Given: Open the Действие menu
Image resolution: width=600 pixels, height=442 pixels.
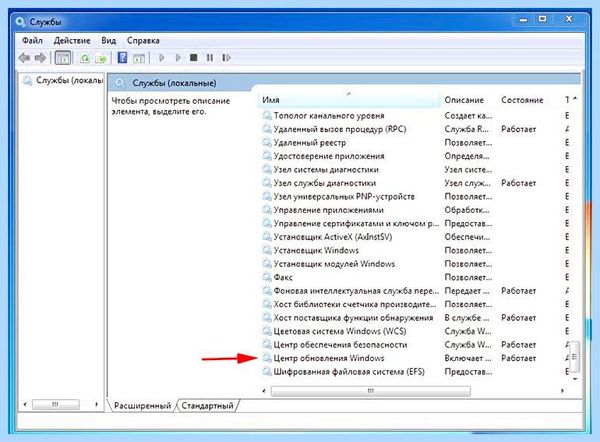Looking at the screenshot, I should point(72,41).
